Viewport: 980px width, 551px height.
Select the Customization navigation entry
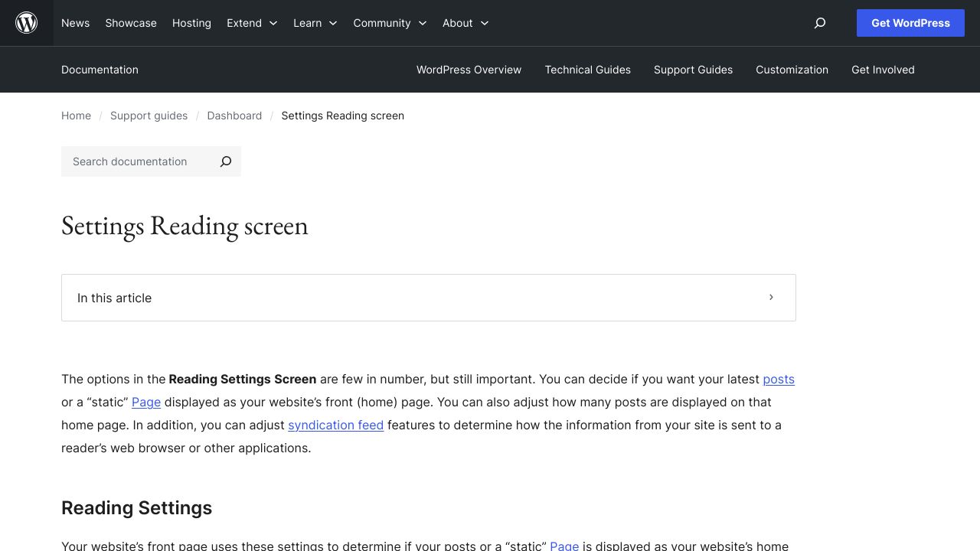[792, 70]
